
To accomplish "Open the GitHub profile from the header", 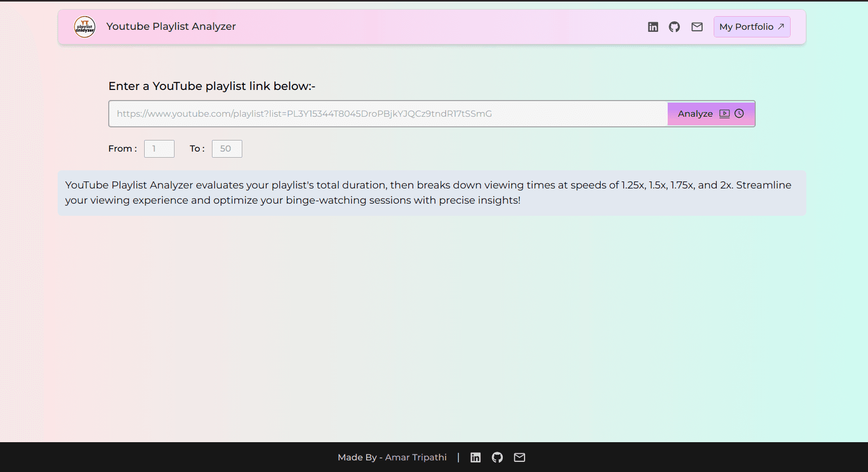I will click(674, 26).
